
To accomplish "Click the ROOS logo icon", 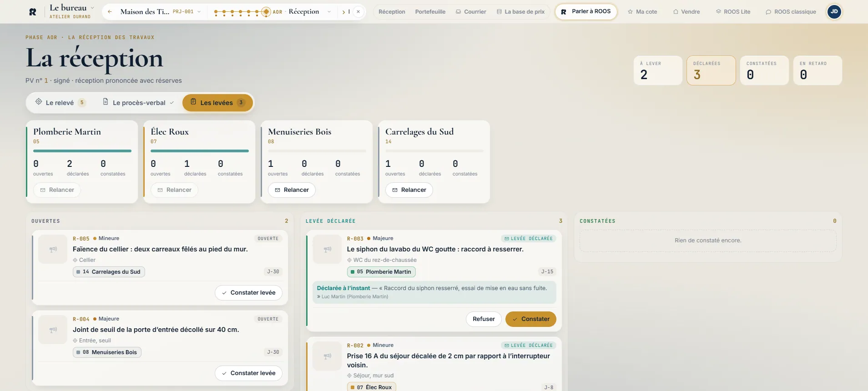I will tap(33, 12).
